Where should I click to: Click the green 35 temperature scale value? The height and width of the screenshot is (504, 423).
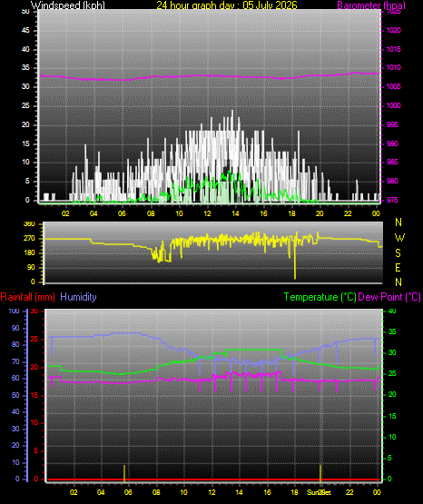[392, 331]
